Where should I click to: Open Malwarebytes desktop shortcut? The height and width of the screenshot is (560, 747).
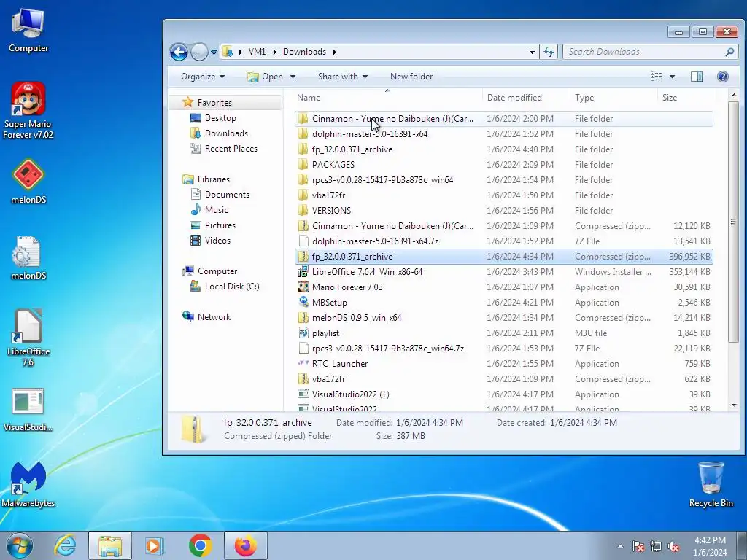click(28, 484)
